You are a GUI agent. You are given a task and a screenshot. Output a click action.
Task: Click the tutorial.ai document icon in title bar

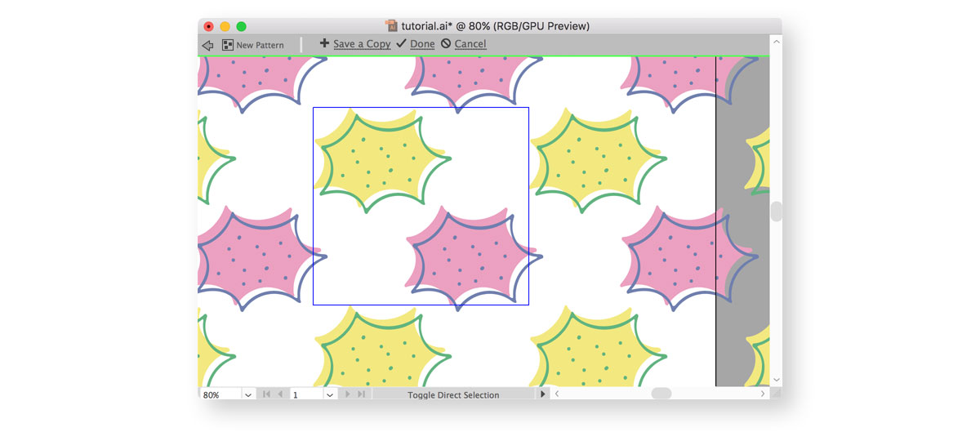(392, 26)
